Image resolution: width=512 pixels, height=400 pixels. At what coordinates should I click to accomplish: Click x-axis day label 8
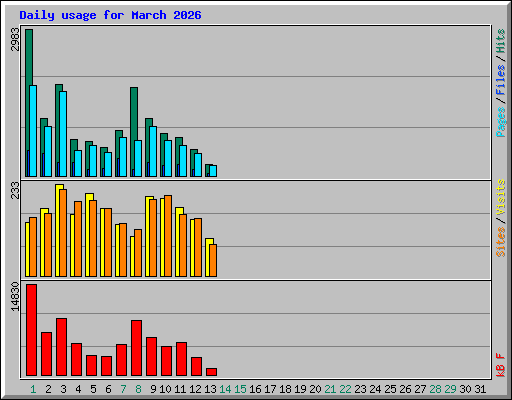pos(138,389)
